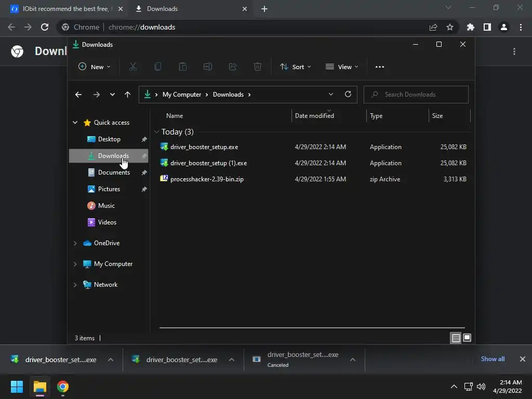Viewport: 532px width, 399px height.
Task: Open the See more three-dots menu
Action: tap(380, 67)
